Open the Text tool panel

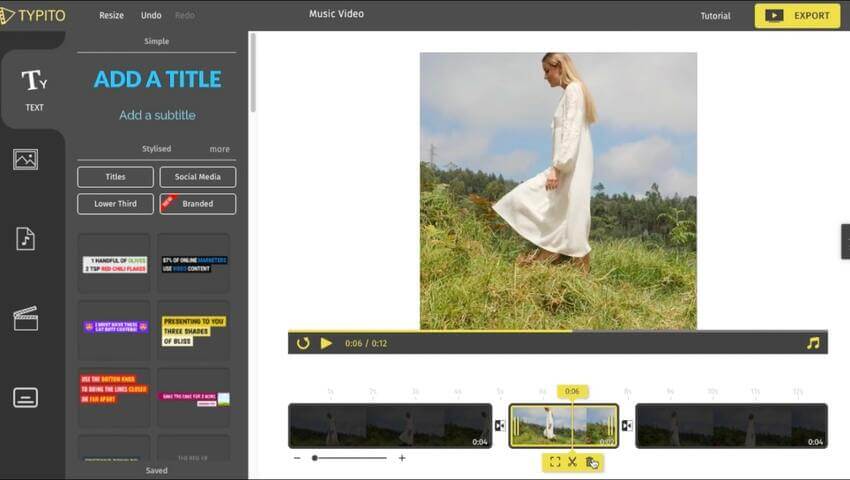click(34, 89)
